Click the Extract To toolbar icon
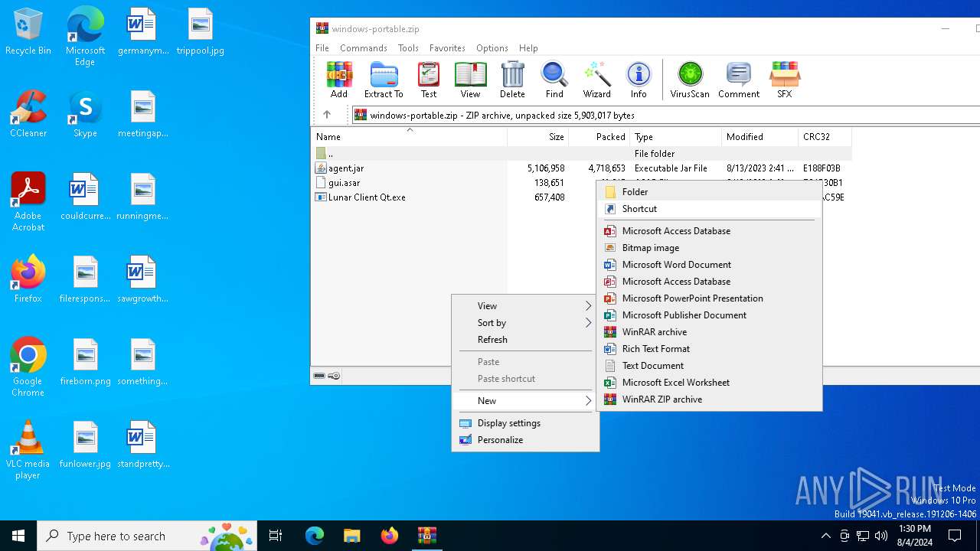 click(x=384, y=80)
